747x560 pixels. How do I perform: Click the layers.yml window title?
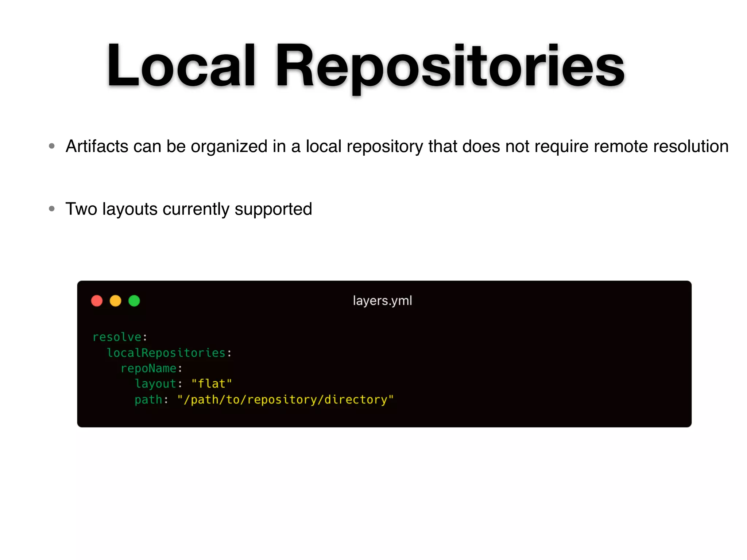[x=382, y=301]
